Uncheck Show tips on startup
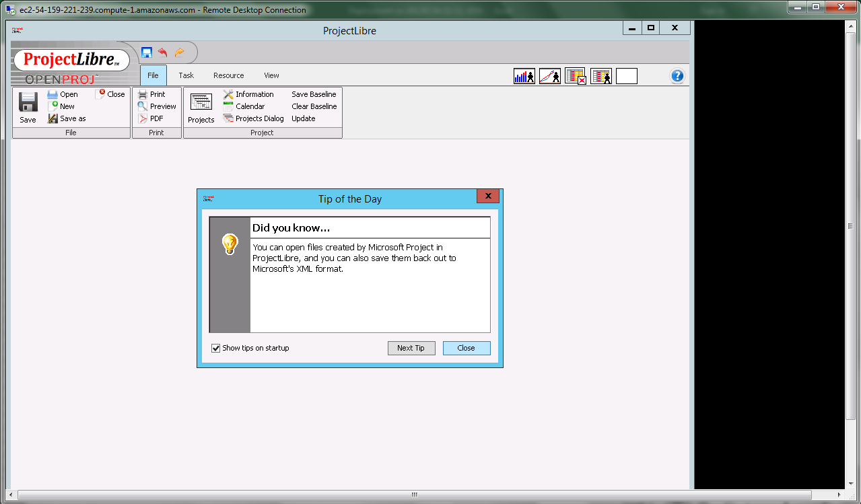Viewport: 861px width, 504px height. pos(216,348)
